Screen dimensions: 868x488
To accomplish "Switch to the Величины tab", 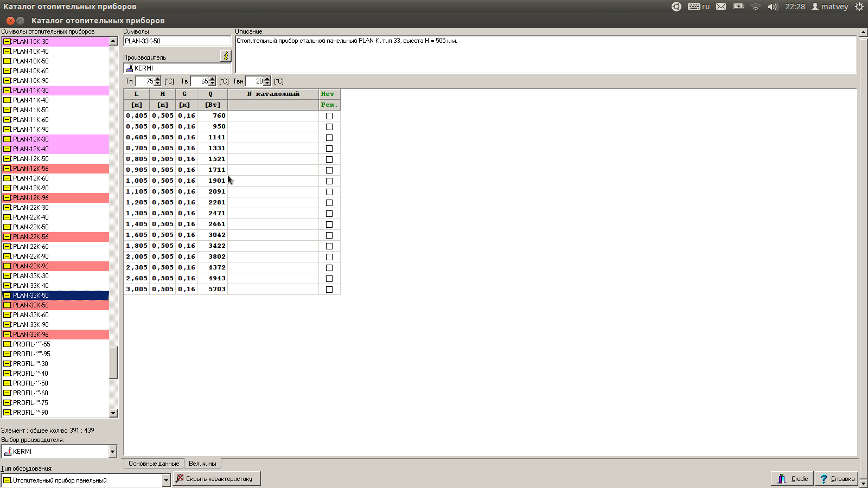I will pyautogui.click(x=202, y=464).
